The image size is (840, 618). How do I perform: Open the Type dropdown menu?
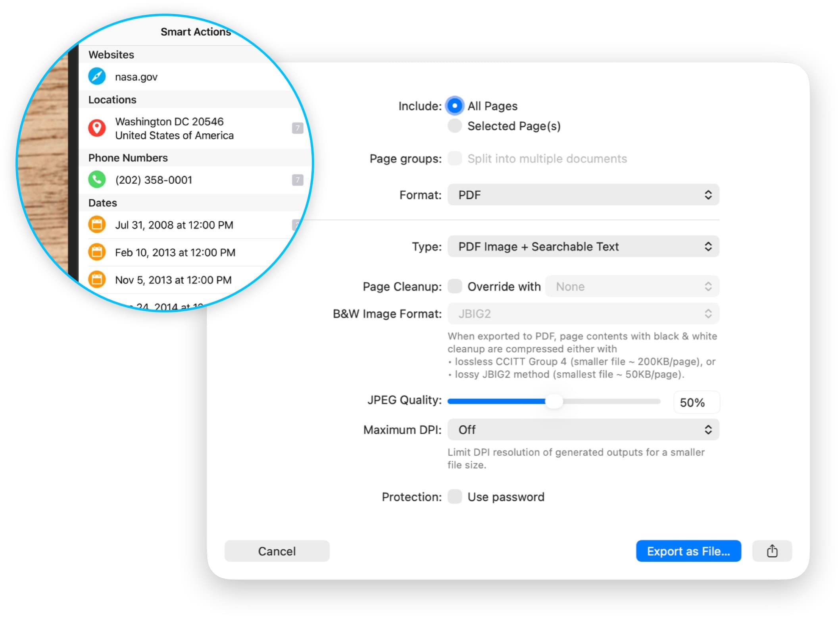tap(583, 246)
